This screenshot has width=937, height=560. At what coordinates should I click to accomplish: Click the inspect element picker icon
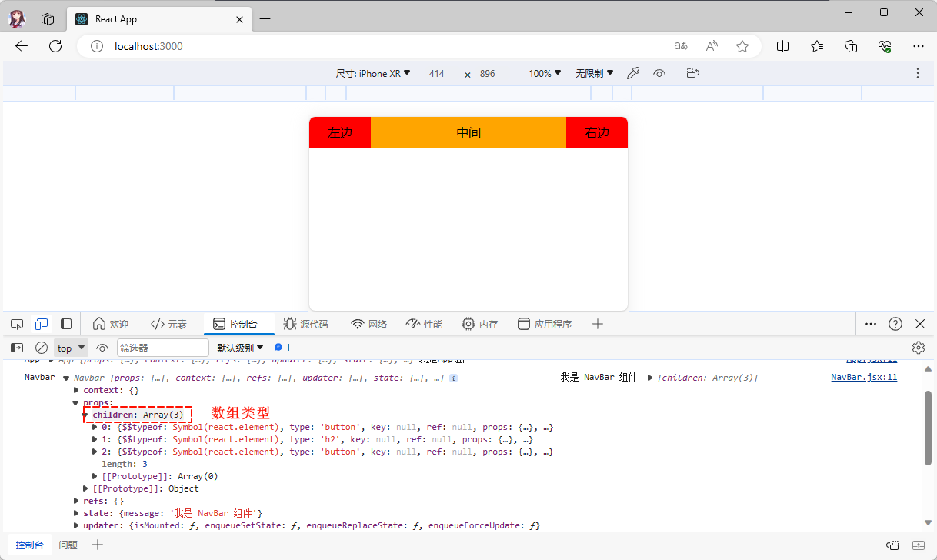coord(17,324)
